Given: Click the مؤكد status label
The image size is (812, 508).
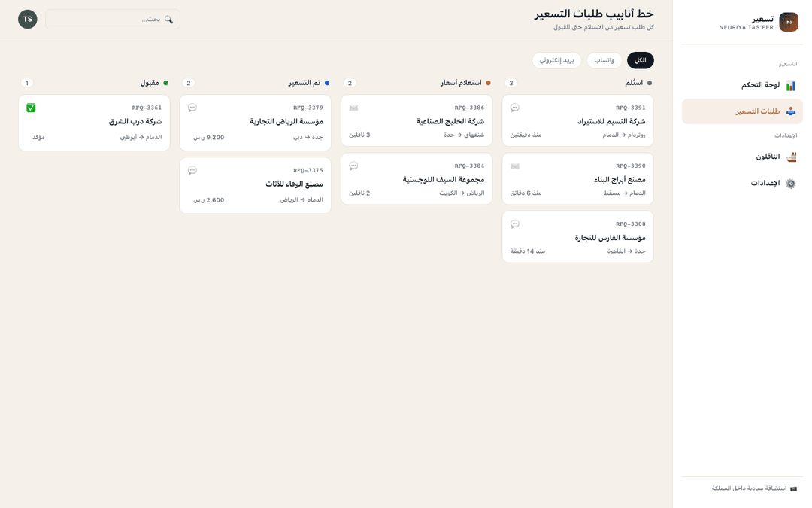Looking at the screenshot, I should pos(38,138).
